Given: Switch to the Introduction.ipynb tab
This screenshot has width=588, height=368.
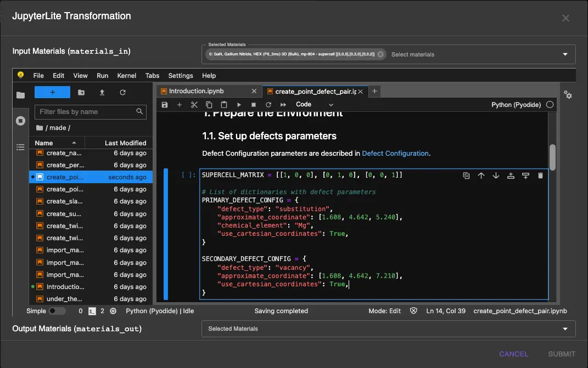Looking at the screenshot, I should click(196, 92).
